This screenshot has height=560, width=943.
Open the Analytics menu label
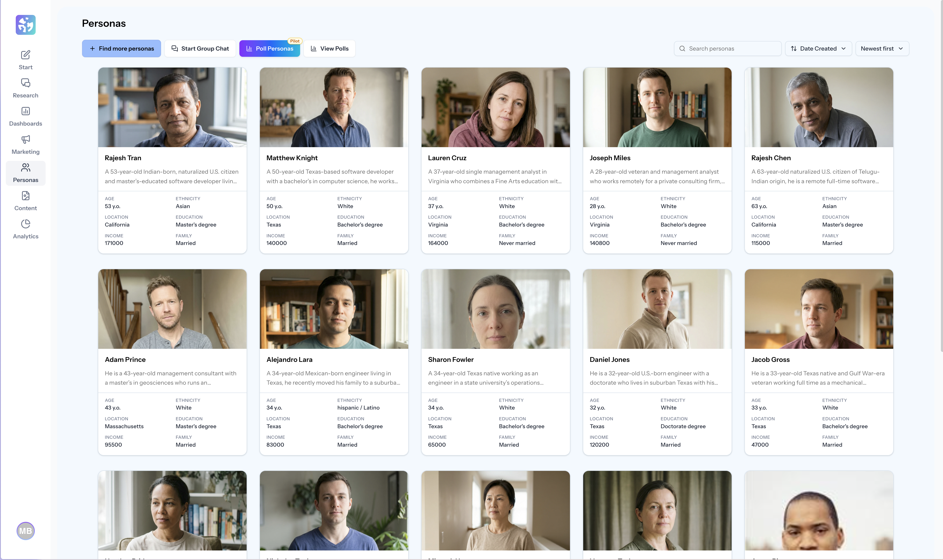coord(26,237)
